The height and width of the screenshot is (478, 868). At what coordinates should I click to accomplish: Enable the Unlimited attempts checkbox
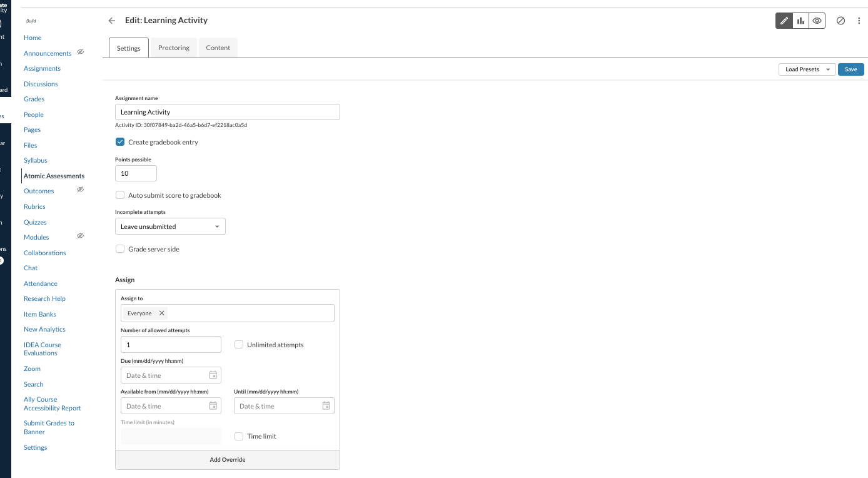point(238,344)
